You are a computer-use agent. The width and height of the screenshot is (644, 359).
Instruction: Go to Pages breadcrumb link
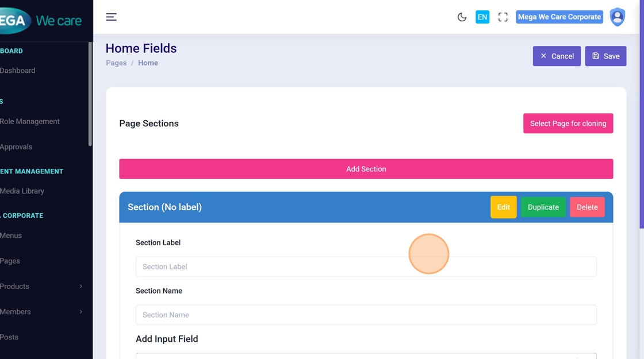(x=116, y=63)
